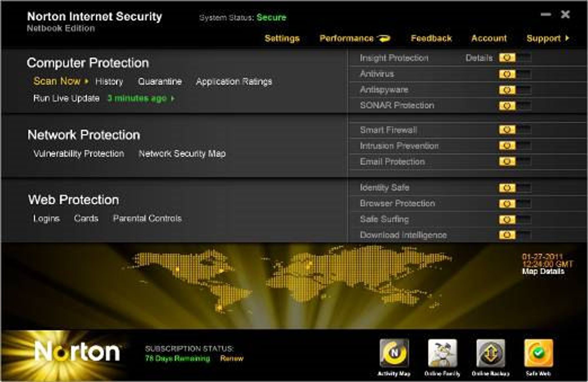The height and width of the screenshot is (382, 588).
Task: Open the Online Backup icon
Action: pos(490,353)
